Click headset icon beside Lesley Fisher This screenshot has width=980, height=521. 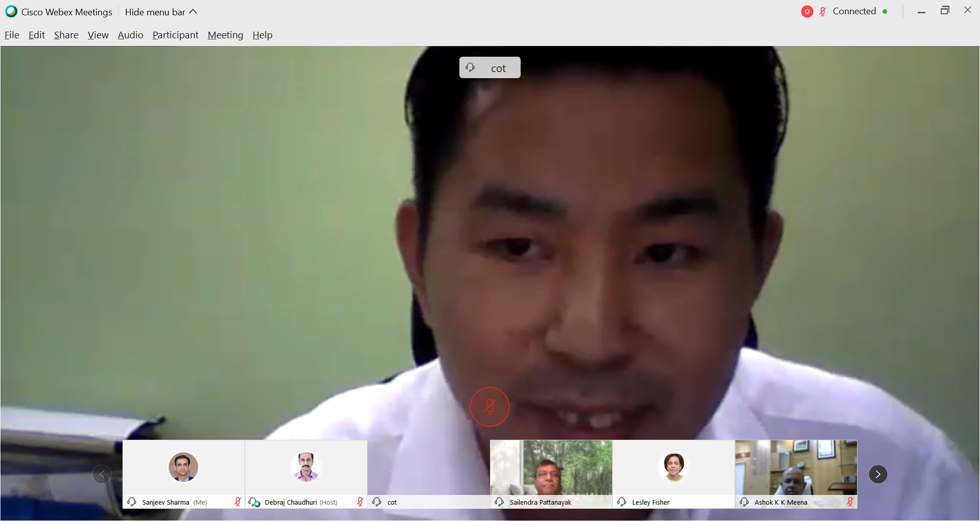pos(622,502)
